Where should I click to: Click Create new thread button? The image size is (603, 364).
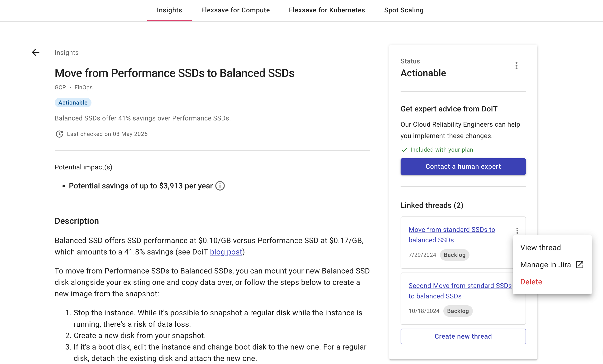(463, 336)
